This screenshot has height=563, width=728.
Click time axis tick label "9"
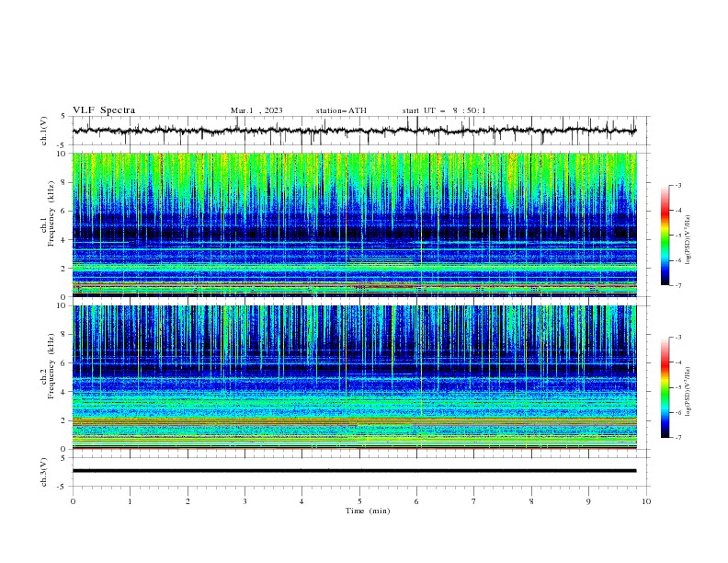pos(588,501)
